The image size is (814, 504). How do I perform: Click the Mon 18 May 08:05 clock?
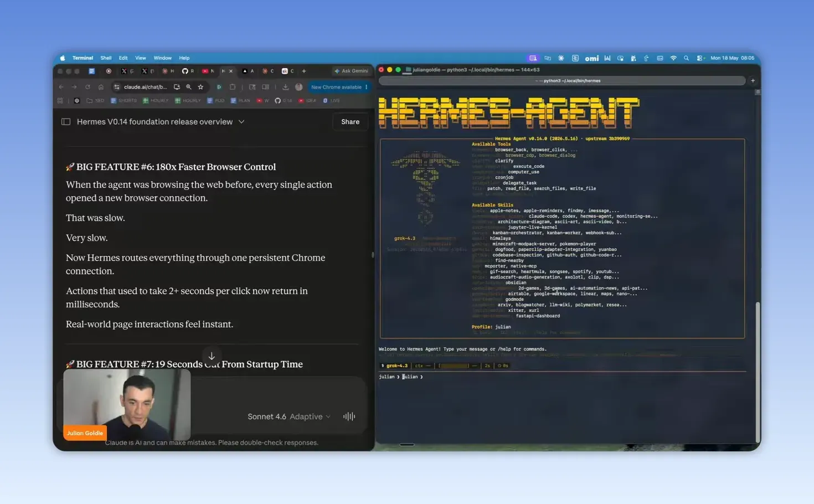tap(732, 58)
